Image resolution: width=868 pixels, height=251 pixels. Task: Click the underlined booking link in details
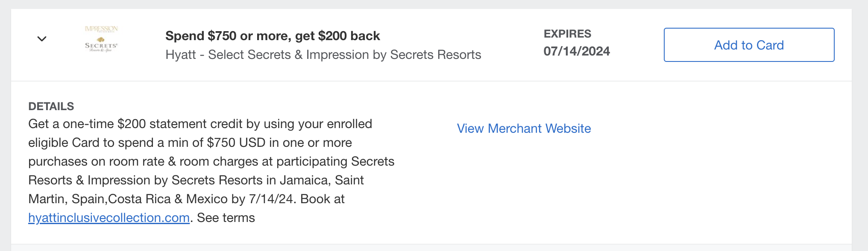(x=108, y=217)
